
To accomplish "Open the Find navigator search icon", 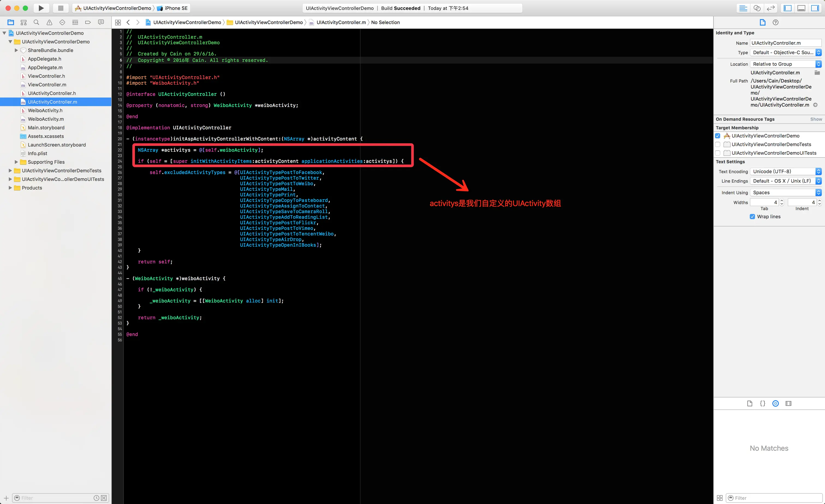I will tap(37, 22).
